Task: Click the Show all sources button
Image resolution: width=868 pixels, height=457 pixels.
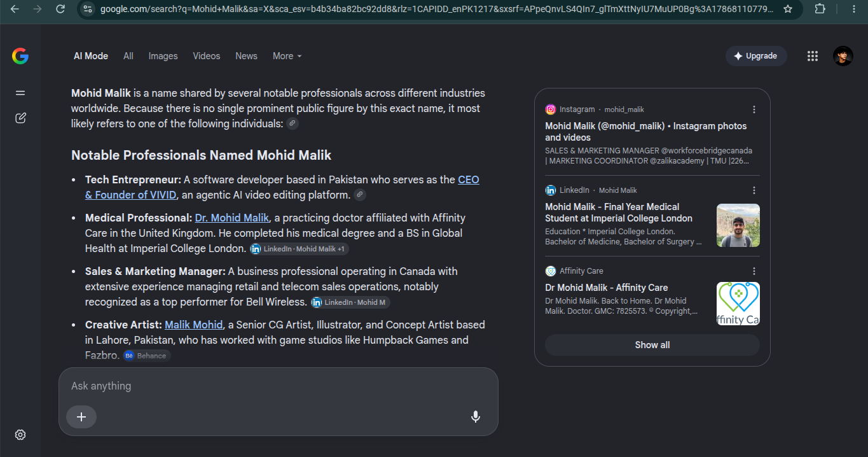Action: tap(652, 345)
